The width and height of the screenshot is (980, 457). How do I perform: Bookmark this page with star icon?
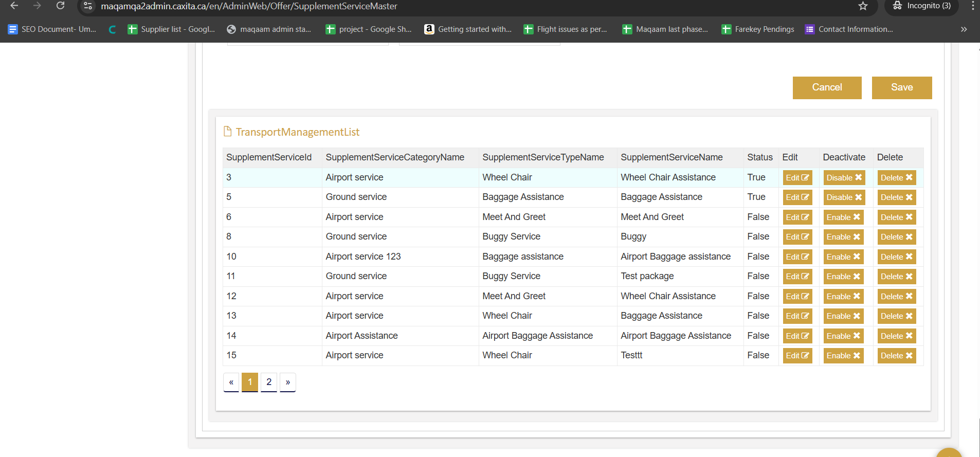click(863, 6)
